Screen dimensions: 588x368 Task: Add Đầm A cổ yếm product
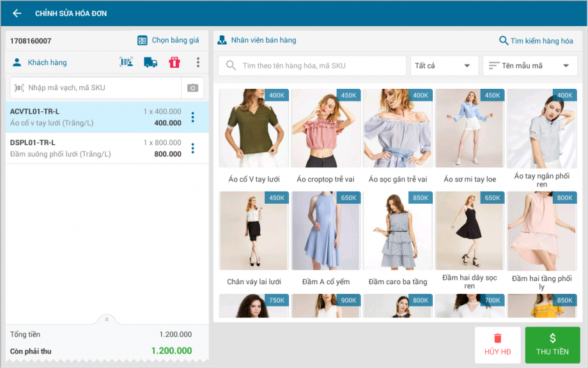[325, 240]
